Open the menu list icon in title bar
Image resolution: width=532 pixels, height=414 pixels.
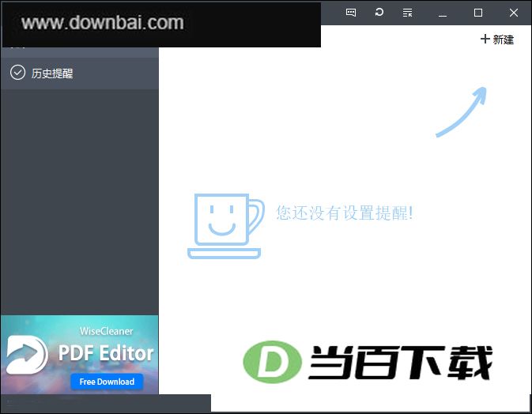pyautogui.click(x=407, y=13)
